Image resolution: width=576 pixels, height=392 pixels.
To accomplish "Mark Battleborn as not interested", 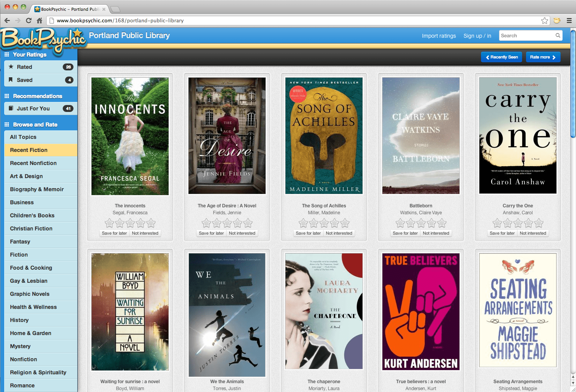I will 436,233.
